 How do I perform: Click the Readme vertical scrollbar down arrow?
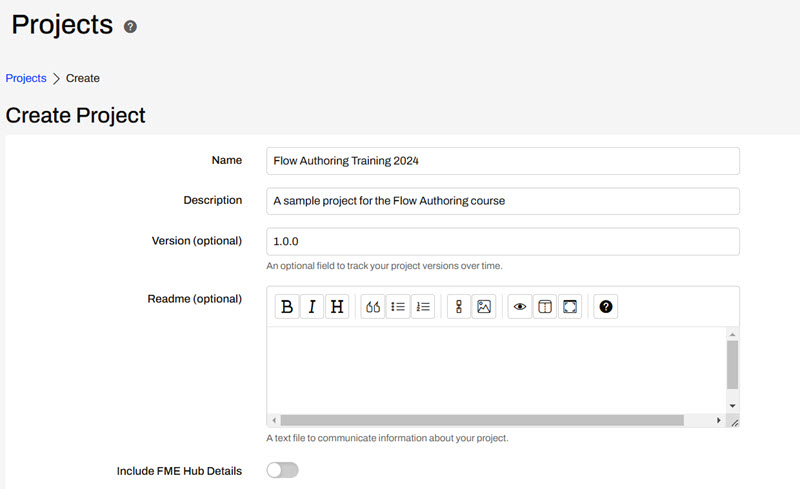pyautogui.click(x=732, y=405)
